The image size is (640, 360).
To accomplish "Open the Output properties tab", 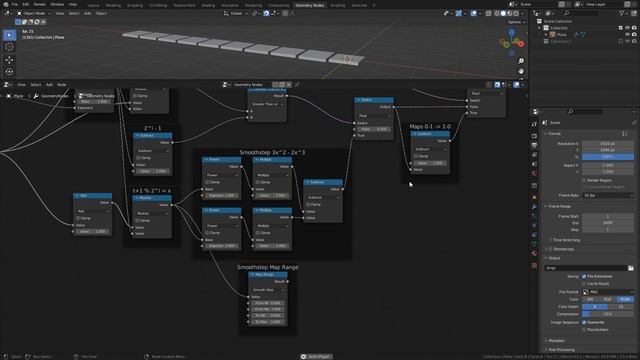I will 534,145.
